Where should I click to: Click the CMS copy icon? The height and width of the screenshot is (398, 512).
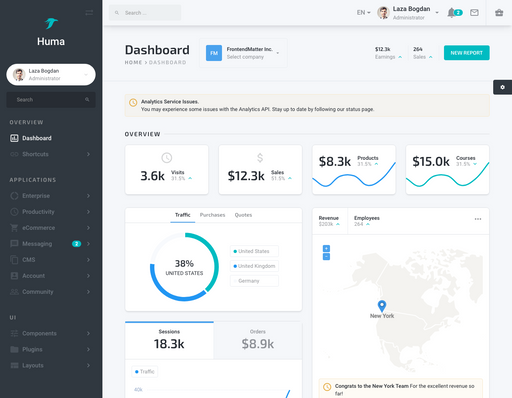[x=14, y=260]
